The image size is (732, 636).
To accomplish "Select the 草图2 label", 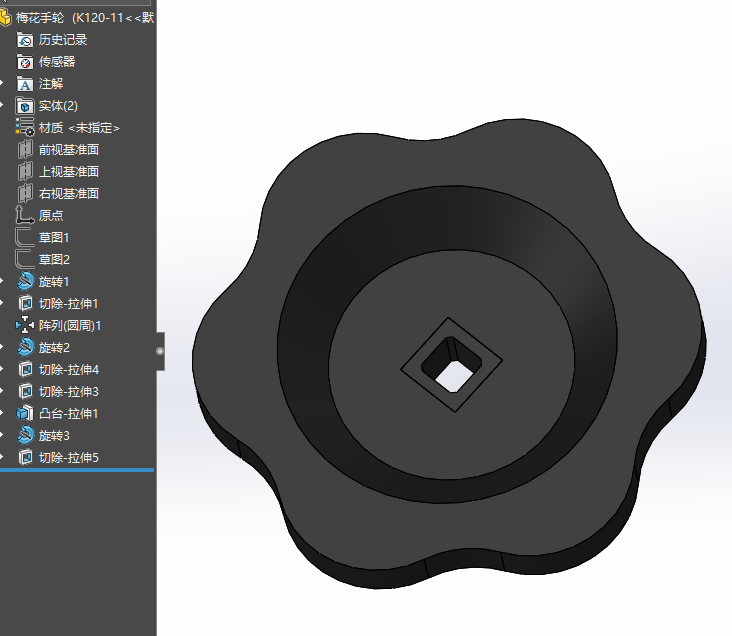I will tap(54, 260).
